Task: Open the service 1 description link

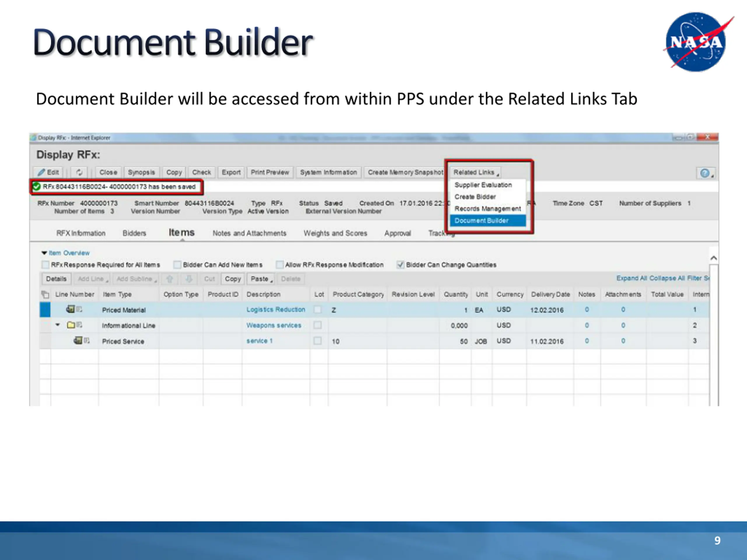Action: pos(259,341)
